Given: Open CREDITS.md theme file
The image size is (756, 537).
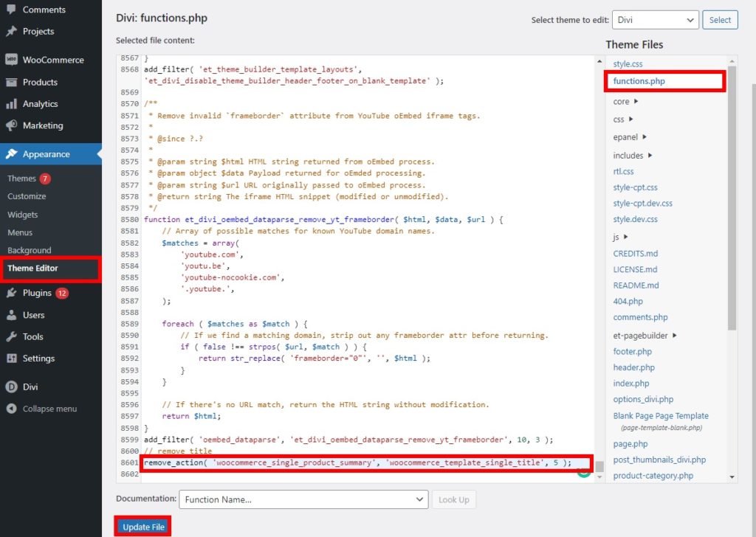Looking at the screenshot, I should click(x=636, y=253).
